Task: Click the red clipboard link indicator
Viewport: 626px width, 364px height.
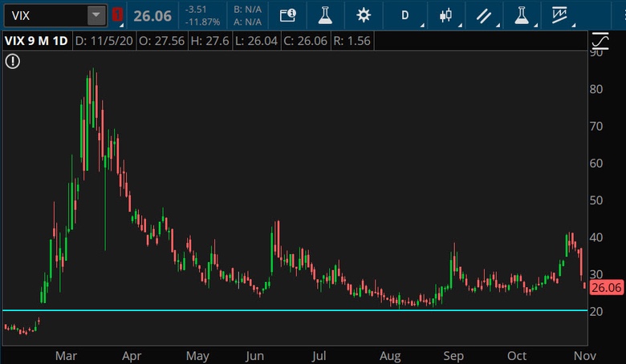Action: pyautogui.click(x=117, y=15)
